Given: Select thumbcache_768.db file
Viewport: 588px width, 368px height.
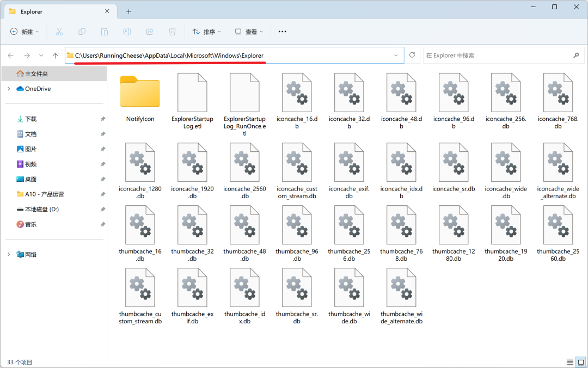Looking at the screenshot, I should coord(401,234).
